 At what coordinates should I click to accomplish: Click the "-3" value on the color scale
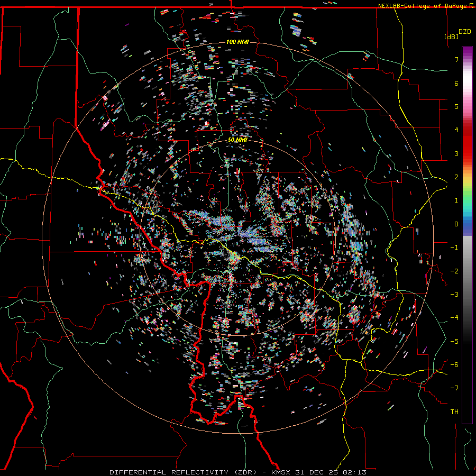(454, 295)
